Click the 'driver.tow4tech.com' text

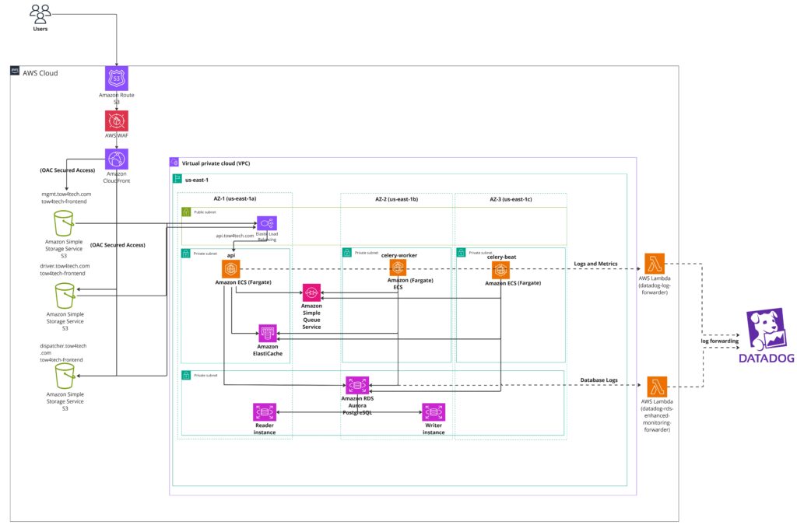pyautogui.click(x=65, y=266)
